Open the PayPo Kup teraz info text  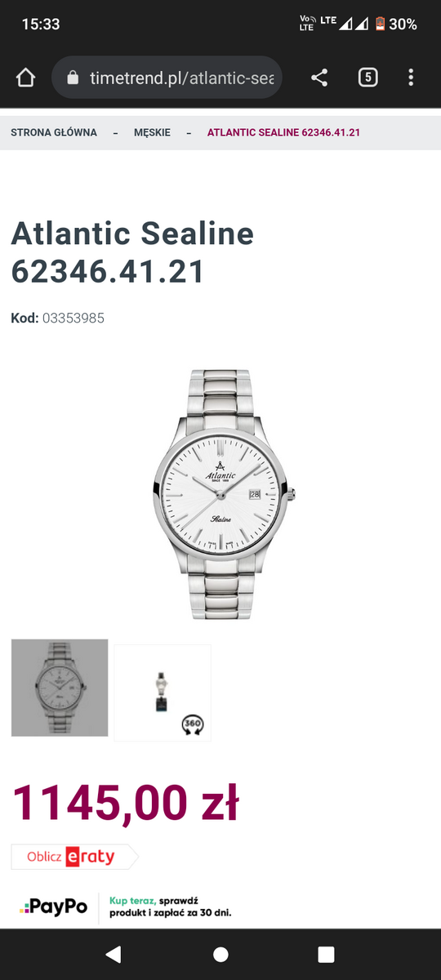coord(170,906)
